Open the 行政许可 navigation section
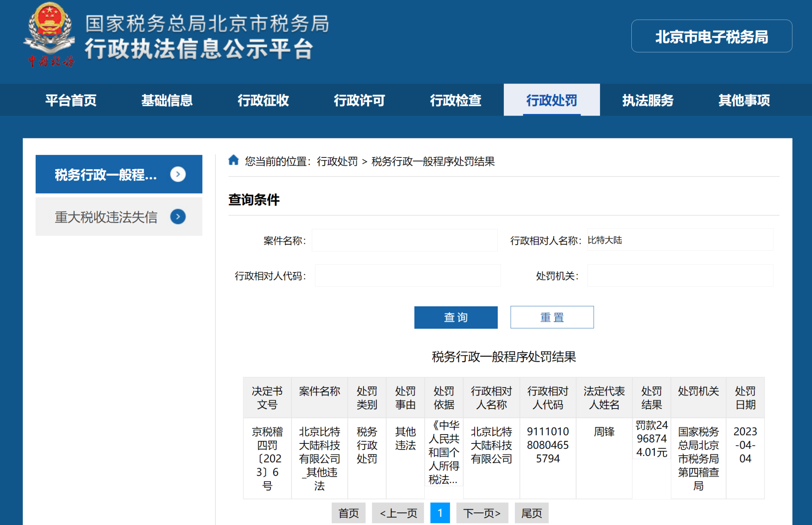Screen dimensions: 812x525 coord(359,100)
